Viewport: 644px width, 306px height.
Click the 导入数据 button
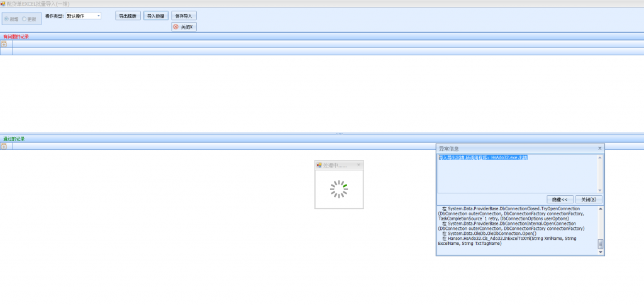click(156, 16)
